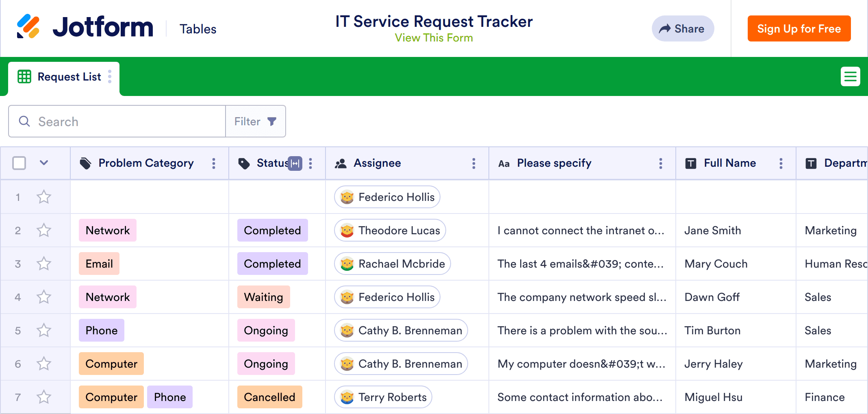Image resolution: width=868 pixels, height=414 pixels.
Task: Open Full Name column three-dot menu
Action: click(781, 163)
